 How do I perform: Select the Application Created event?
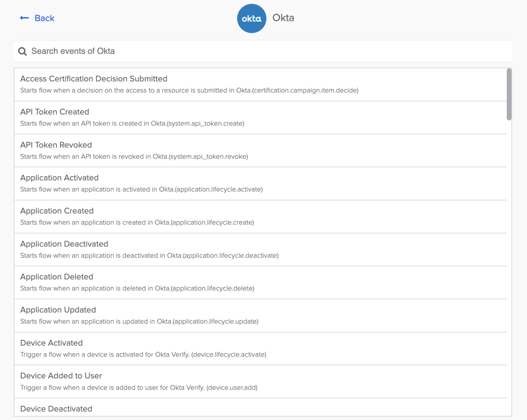coord(261,217)
